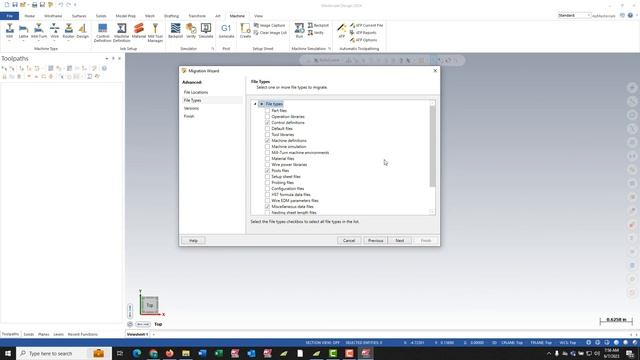The width and height of the screenshot is (640, 360).
Task: Uncheck the Machine definitions checkbox
Action: click(x=267, y=140)
